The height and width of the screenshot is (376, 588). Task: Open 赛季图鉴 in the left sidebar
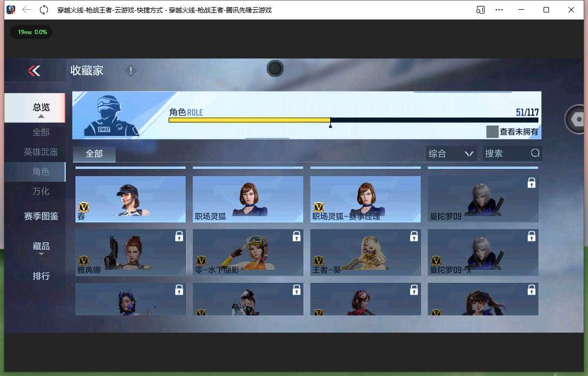point(41,216)
